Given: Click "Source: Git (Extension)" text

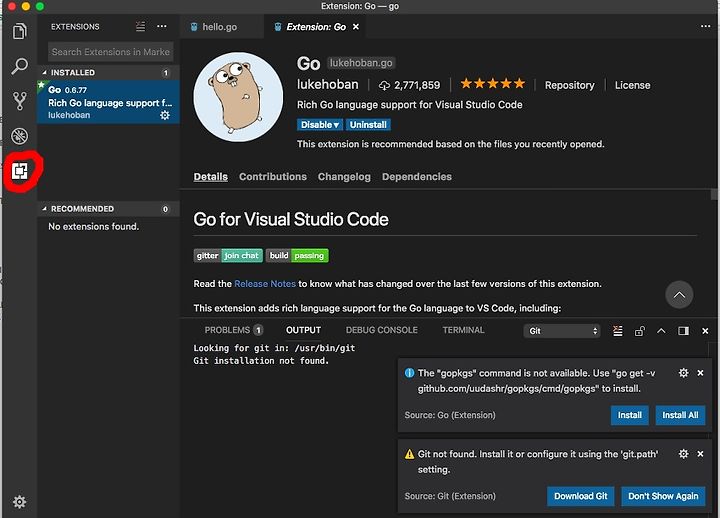Looking at the screenshot, I should pyautogui.click(x=450, y=496).
